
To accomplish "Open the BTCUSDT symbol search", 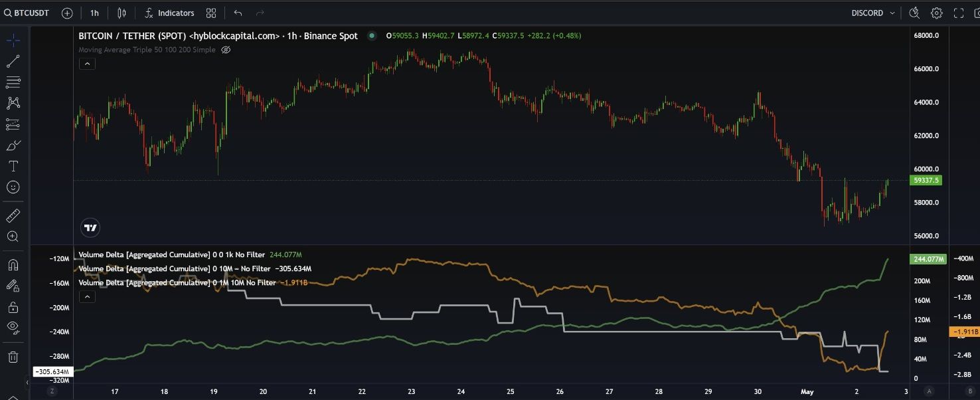I will click(x=27, y=13).
